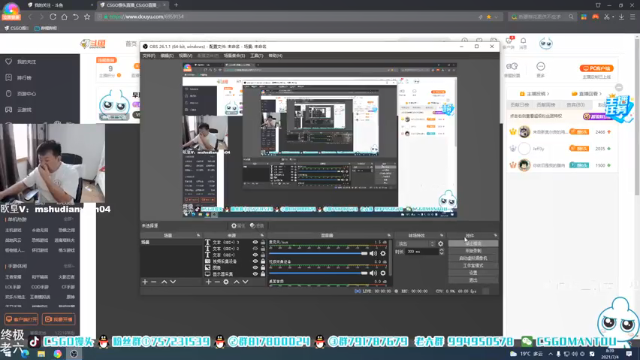Toggle the lock on 显示器采集 source
Screen dimensions: 640x360
263,274
